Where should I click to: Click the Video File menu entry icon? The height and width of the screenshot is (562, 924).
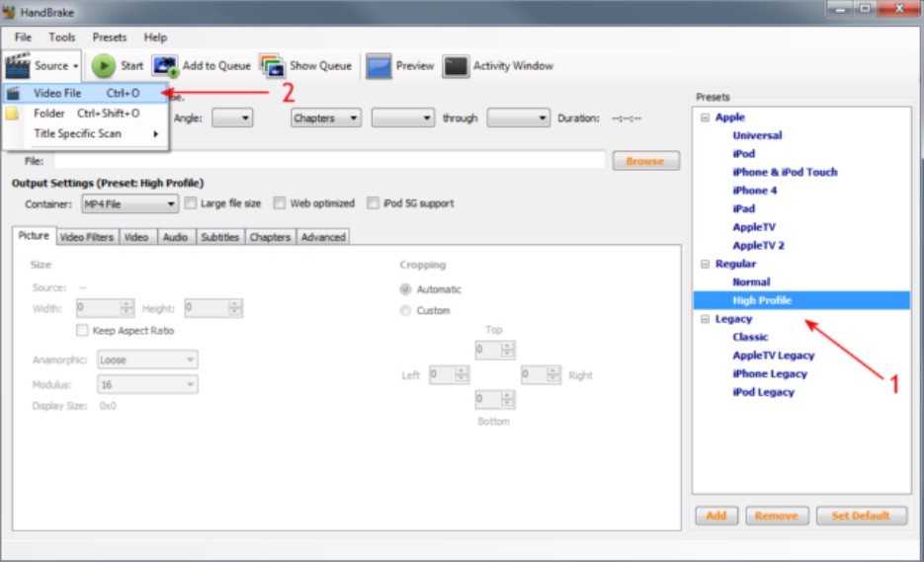tap(13, 93)
